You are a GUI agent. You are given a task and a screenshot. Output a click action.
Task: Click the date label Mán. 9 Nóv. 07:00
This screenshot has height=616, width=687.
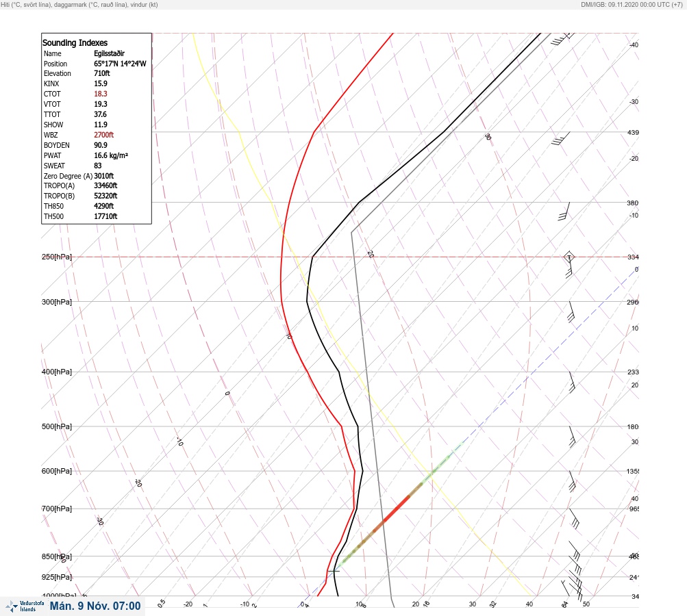pyautogui.click(x=95, y=606)
